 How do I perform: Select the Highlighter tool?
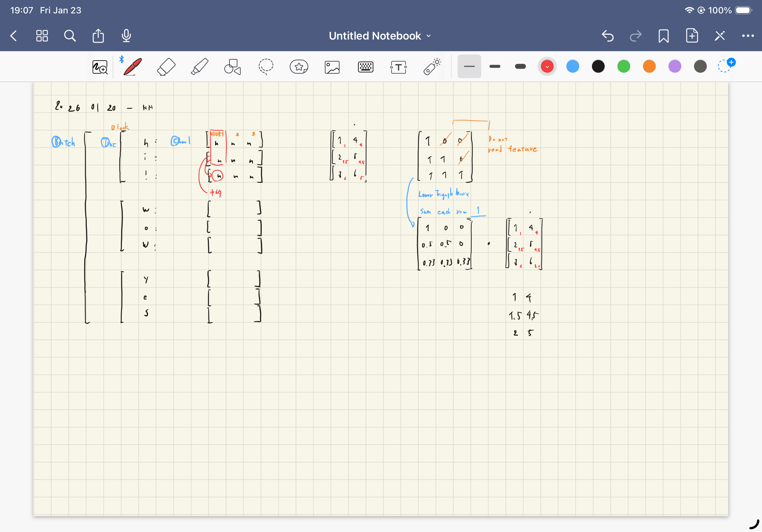point(199,67)
